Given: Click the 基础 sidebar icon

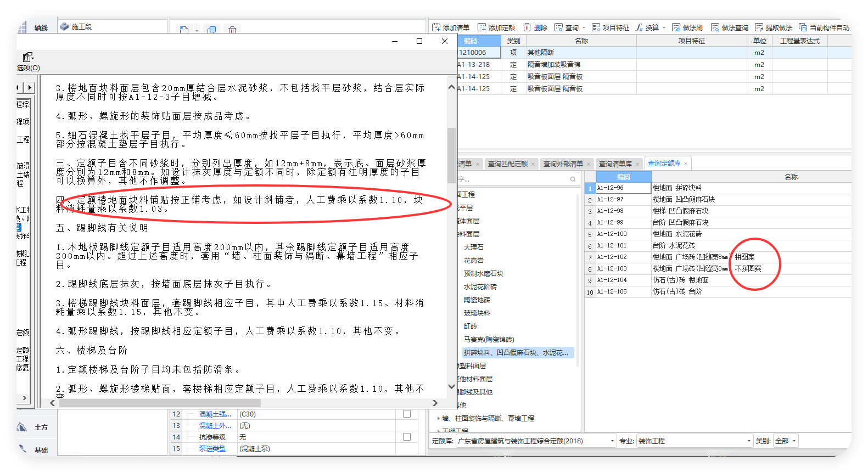Looking at the screenshot, I should pos(22,449).
